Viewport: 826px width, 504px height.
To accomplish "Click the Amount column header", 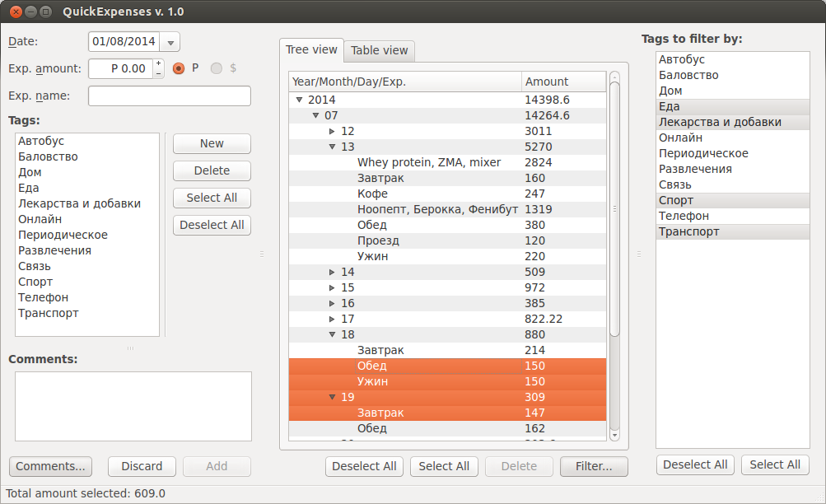I will [563, 82].
